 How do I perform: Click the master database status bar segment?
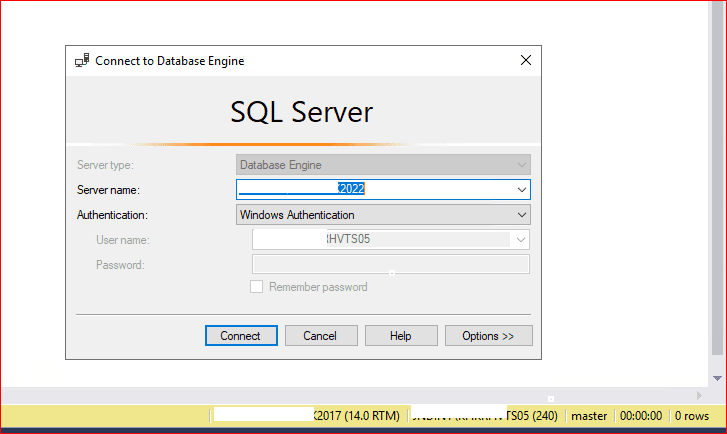pyautogui.click(x=589, y=416)
